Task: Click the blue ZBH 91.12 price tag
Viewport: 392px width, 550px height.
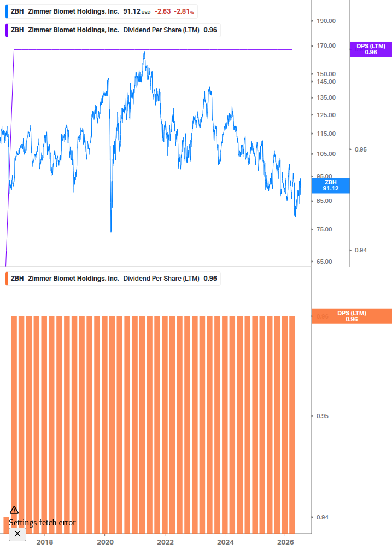Action: [330, 186]
